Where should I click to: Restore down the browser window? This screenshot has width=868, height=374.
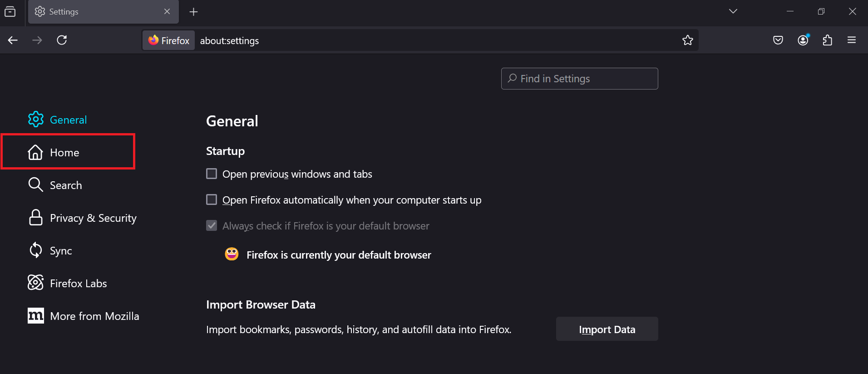[821, 11]
